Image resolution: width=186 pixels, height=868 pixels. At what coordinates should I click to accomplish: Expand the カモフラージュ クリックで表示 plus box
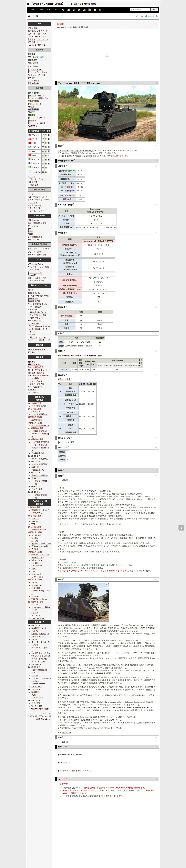coord(60,442)
